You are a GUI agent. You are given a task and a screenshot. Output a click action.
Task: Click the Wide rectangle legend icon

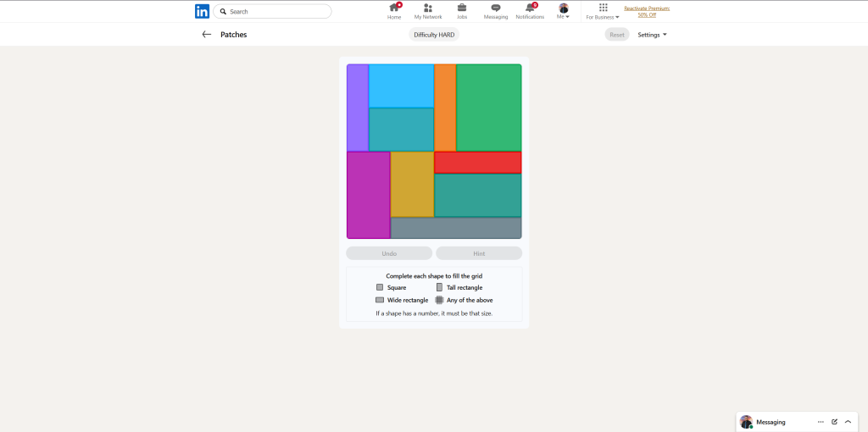380,300
